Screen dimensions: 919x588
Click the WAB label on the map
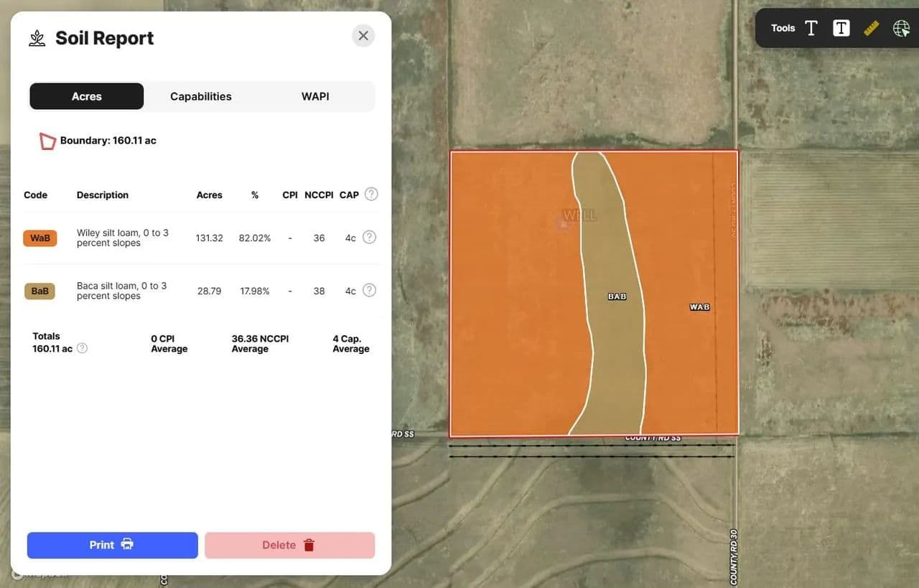click(699, 307)
